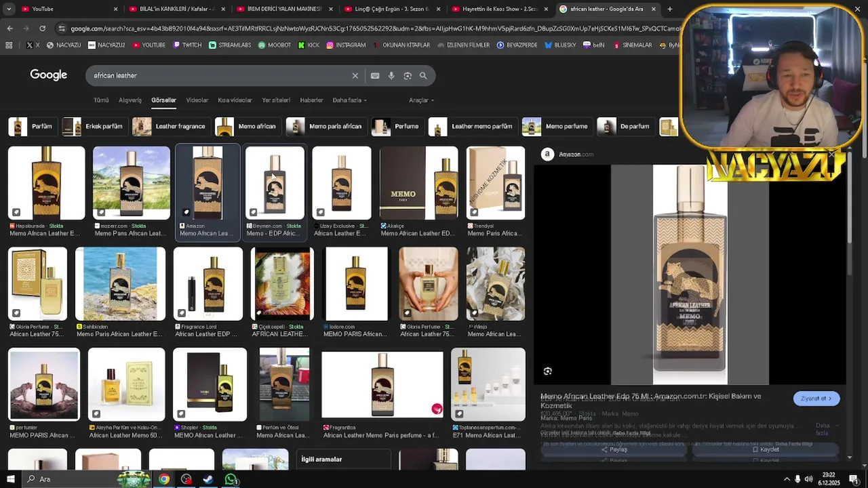Open the on-screen keyboard icon in search bar
This screenshot has height=488, width=868.
(375, 75)
